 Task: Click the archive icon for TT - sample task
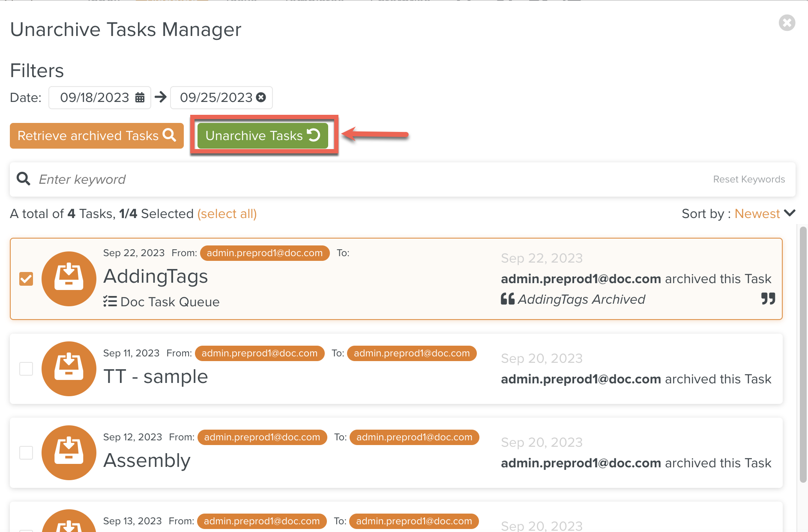click(x=69, y=369)
